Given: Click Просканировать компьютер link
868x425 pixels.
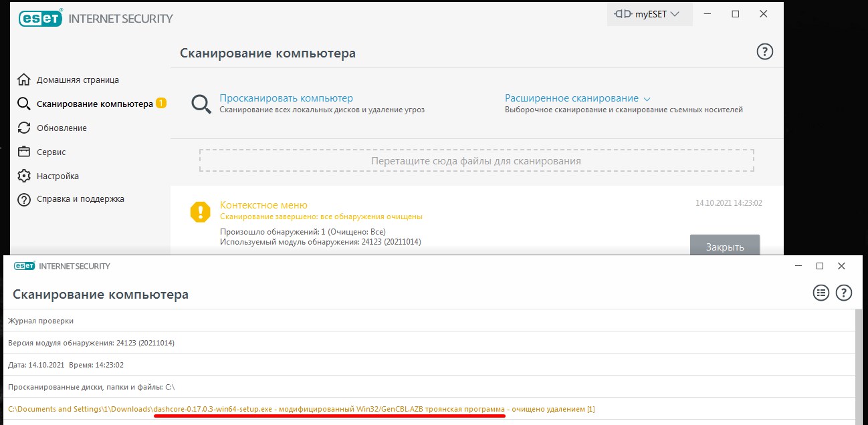Looking at the screenshot, I should (286, 98).
